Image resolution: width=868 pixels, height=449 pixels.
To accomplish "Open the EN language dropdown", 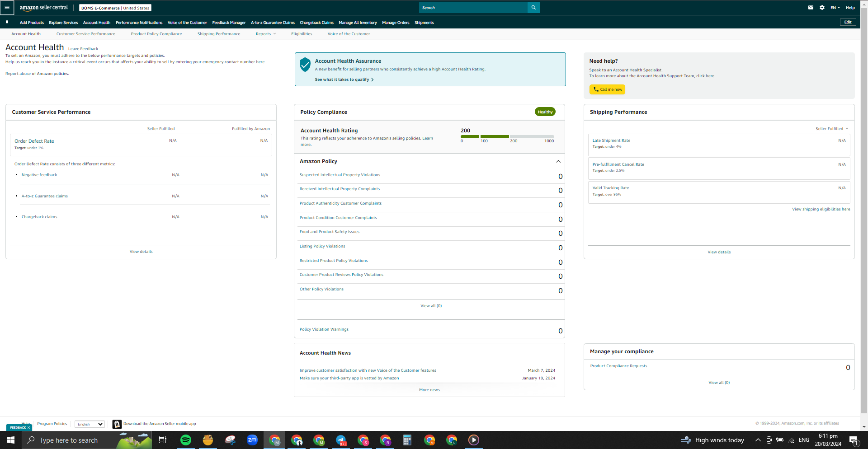I will (835, 8).
